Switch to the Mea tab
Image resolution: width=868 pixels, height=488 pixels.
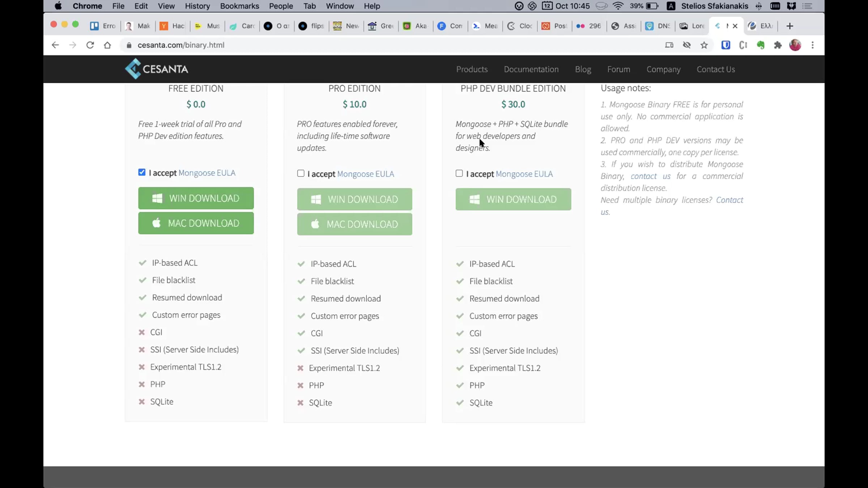click(x=485, y=26)
